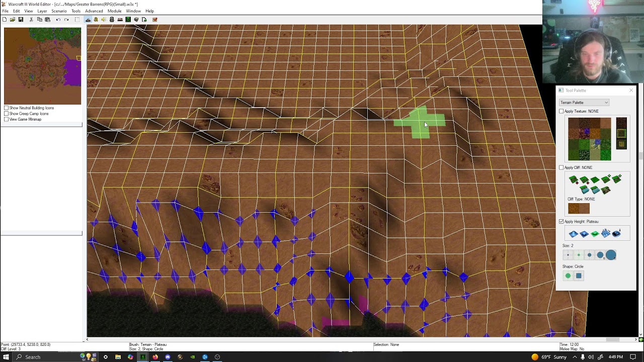Set brush size to the smallest option
Viewport: 644px width, 362px height.
tap(568, 255)
